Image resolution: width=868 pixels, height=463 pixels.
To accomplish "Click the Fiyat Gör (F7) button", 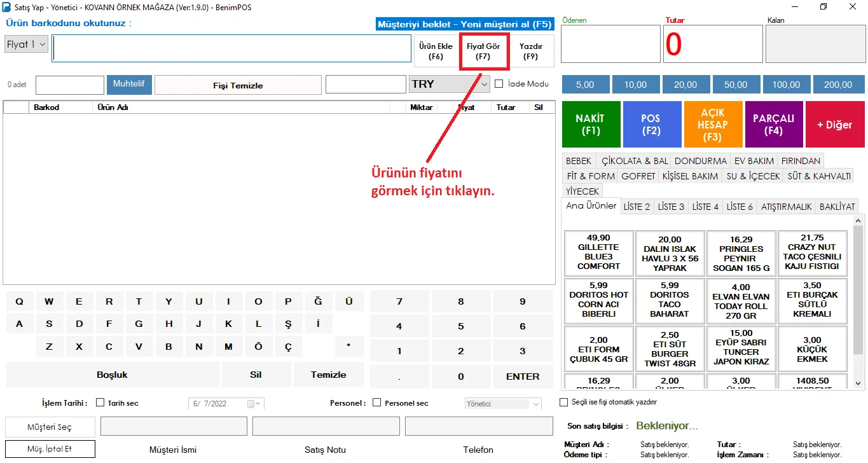I will tap(483, 52).
